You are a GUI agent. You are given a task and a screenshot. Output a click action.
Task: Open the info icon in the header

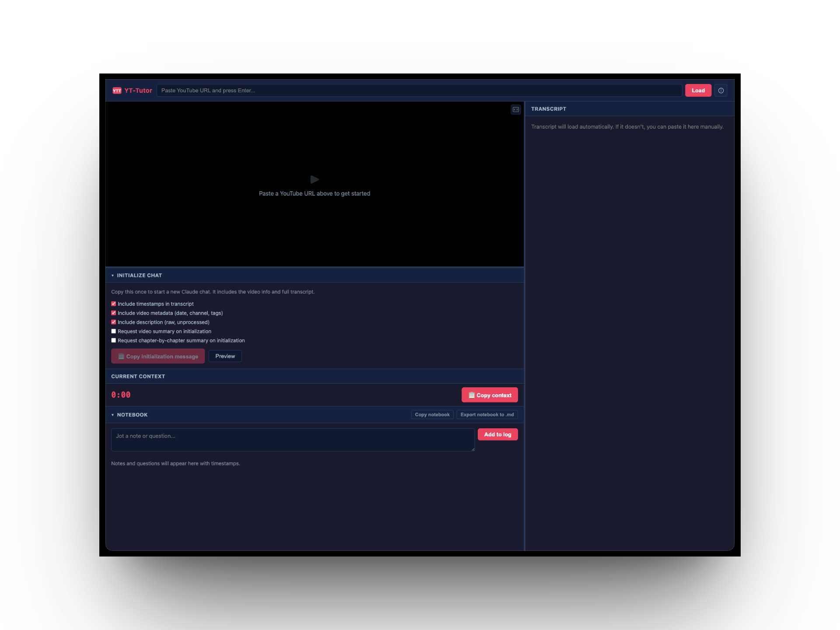(721, 91)
